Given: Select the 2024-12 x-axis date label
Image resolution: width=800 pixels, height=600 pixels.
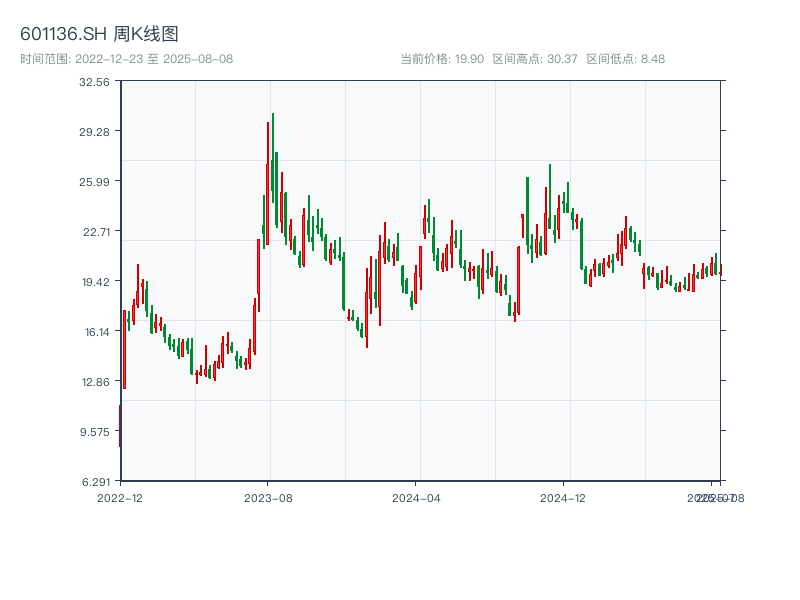Looking at the screenshot, I should pos(562,497).
